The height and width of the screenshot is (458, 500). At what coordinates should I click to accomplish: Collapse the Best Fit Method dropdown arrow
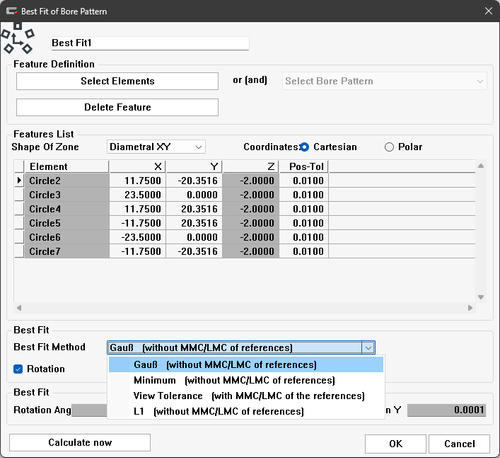368,348
